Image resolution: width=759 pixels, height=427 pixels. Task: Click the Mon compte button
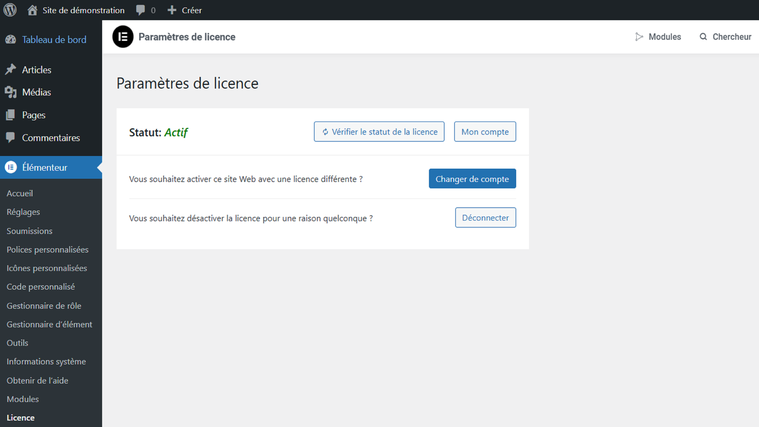[485, 132]
